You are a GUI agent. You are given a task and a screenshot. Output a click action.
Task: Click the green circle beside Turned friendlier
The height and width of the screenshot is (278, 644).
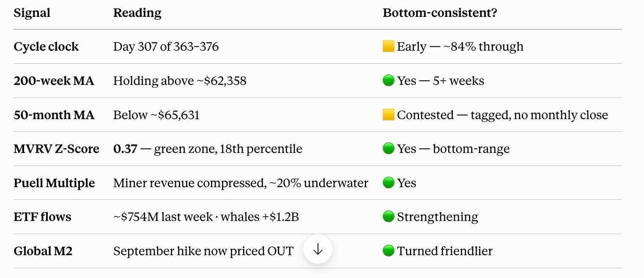click(388, 251)
